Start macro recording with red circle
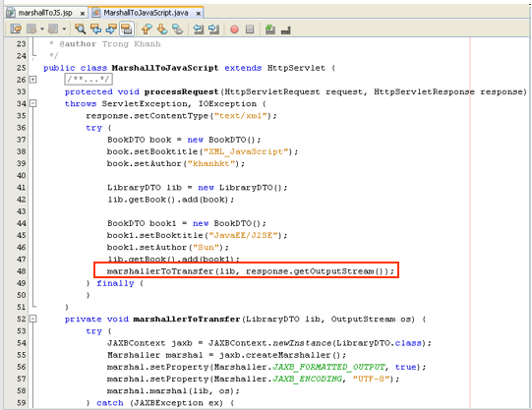532x410 pixels. point(234,29)
